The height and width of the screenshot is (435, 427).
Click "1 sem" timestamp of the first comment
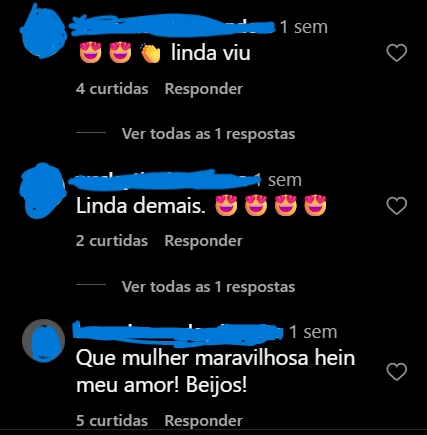(304, 27)
